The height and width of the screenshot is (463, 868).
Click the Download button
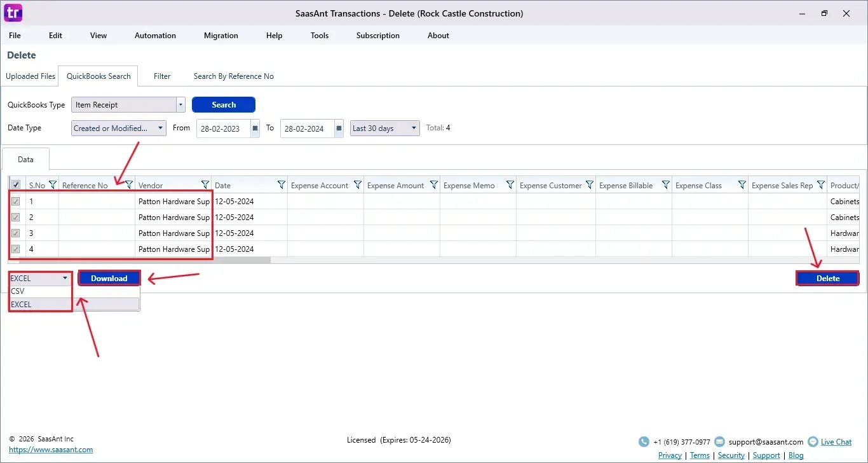click(109, 278)
